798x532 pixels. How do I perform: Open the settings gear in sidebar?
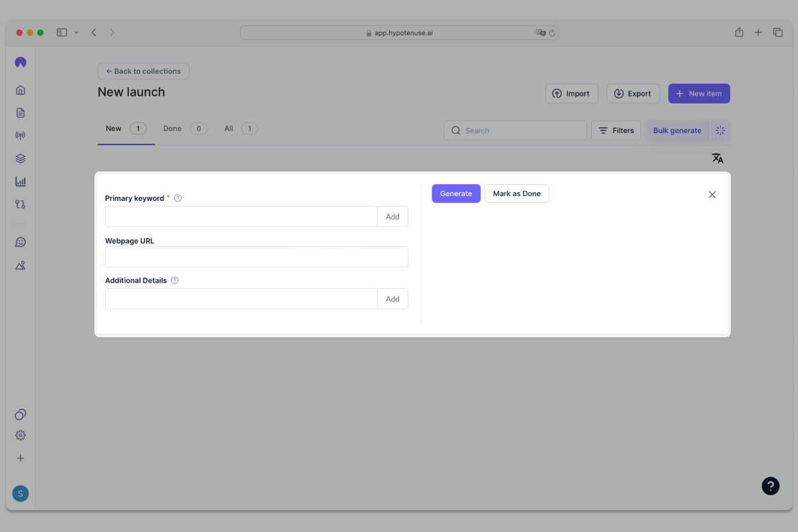pyautogui.click(x=21, y=436)
